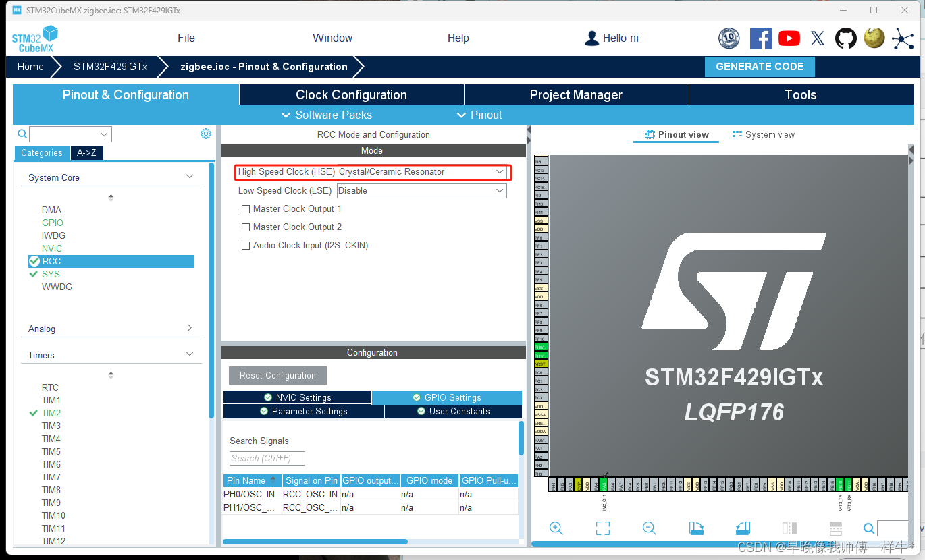Open the wiki globe icon
Image resolution: width=925 pixels, height=560 pixels.
874,38
